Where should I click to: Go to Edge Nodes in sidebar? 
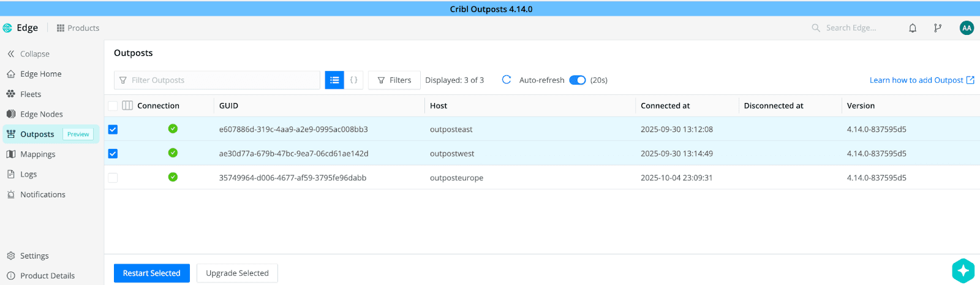41,114
